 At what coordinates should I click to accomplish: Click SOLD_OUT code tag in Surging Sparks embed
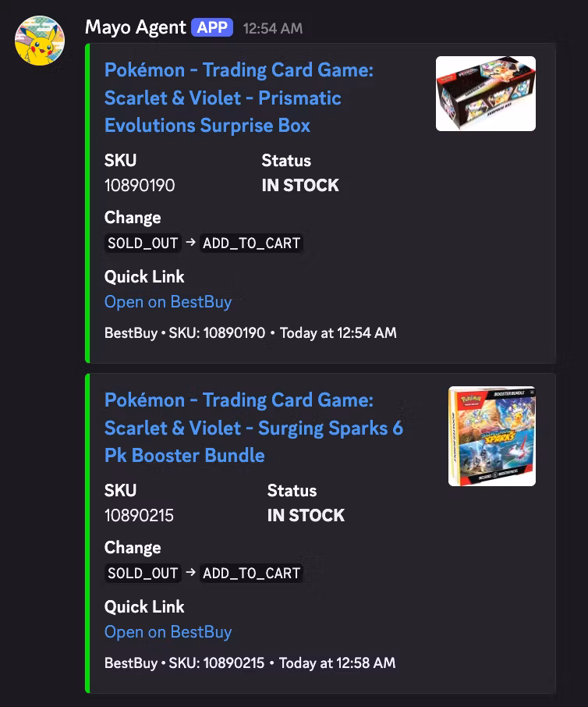click(x=143, y=573)
